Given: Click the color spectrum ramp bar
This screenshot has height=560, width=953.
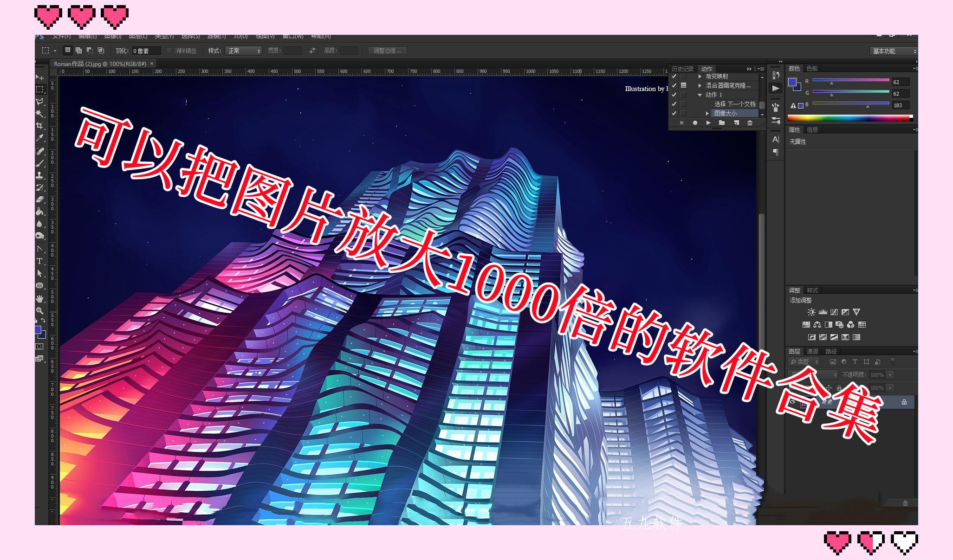Looking at the screenshot, I should click(850, 118).
